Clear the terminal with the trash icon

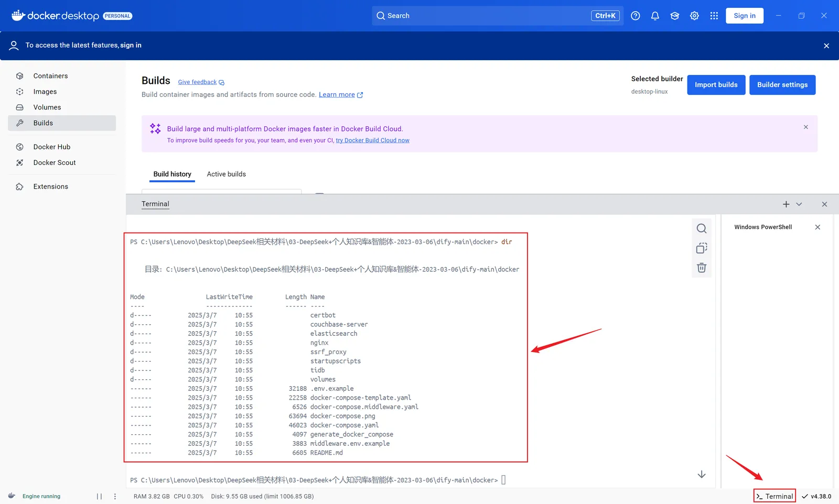702,268
